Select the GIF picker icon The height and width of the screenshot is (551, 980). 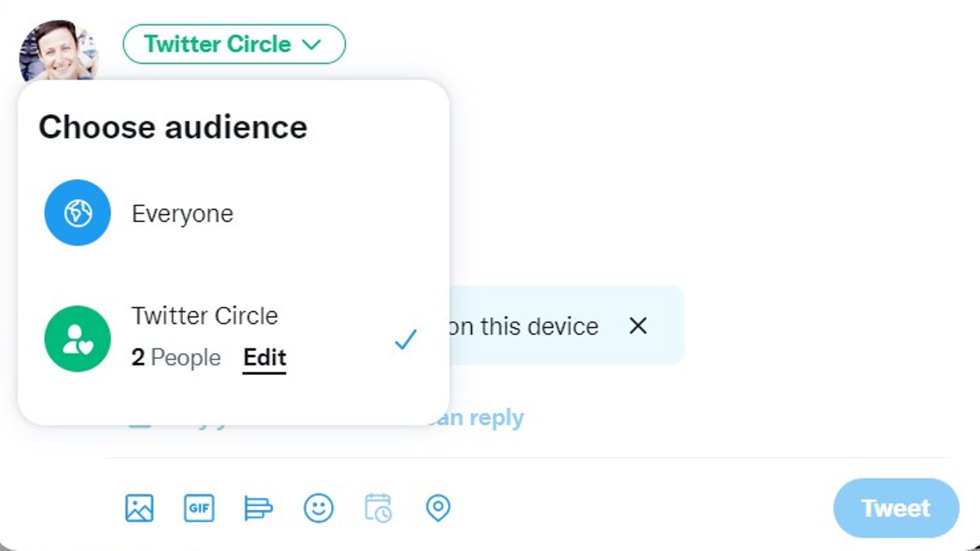(199, 508)
